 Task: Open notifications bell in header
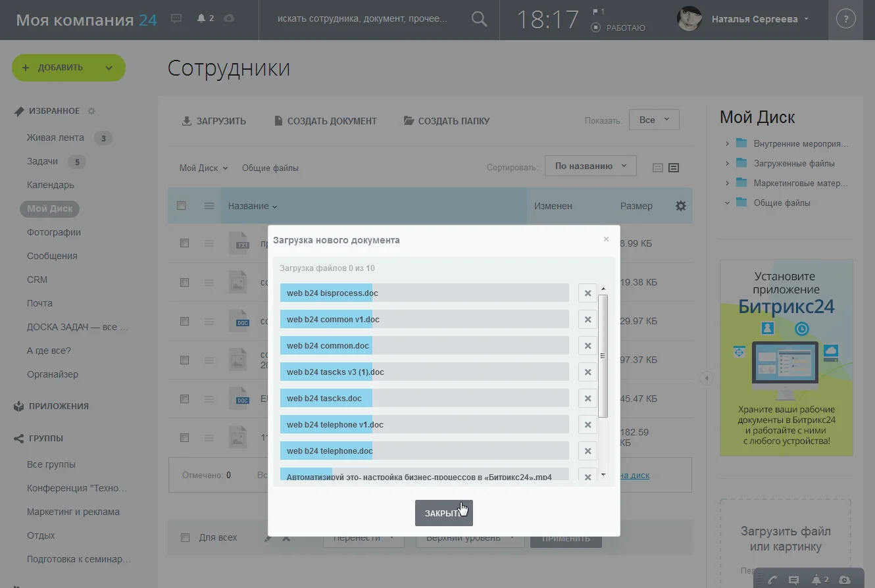click(x=201, y=18)
